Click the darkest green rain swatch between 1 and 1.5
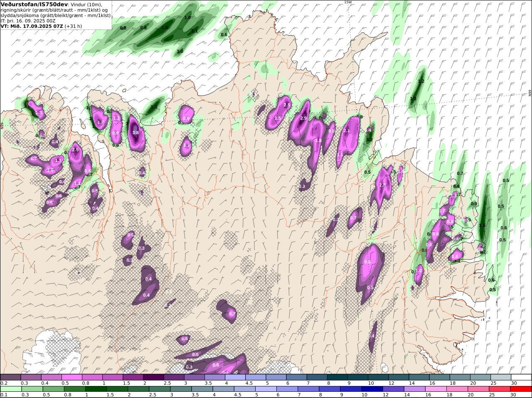The height and width of the screenshot is (398, 532). pos(97,389)
